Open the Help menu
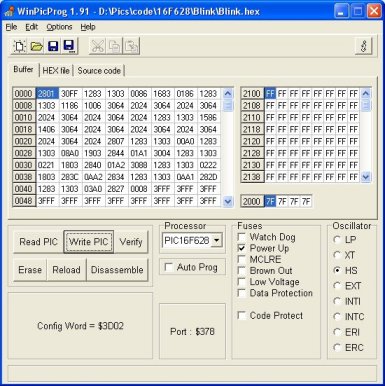The height and width of the screenshot is (386, 385). (88, 27)
